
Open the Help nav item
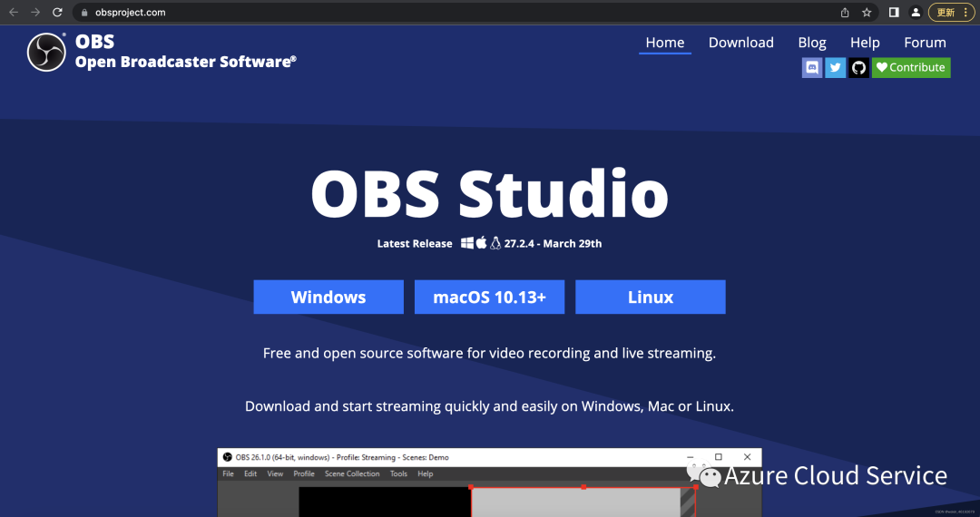coord(865,43)
